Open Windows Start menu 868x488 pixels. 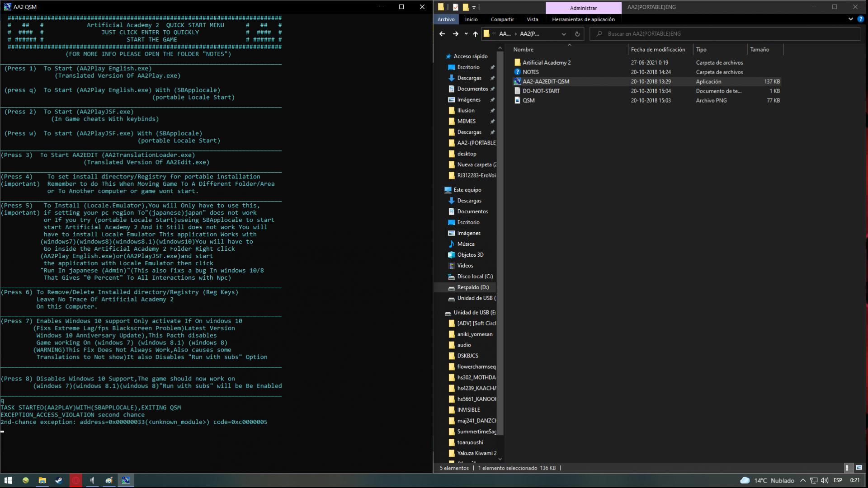8,480
